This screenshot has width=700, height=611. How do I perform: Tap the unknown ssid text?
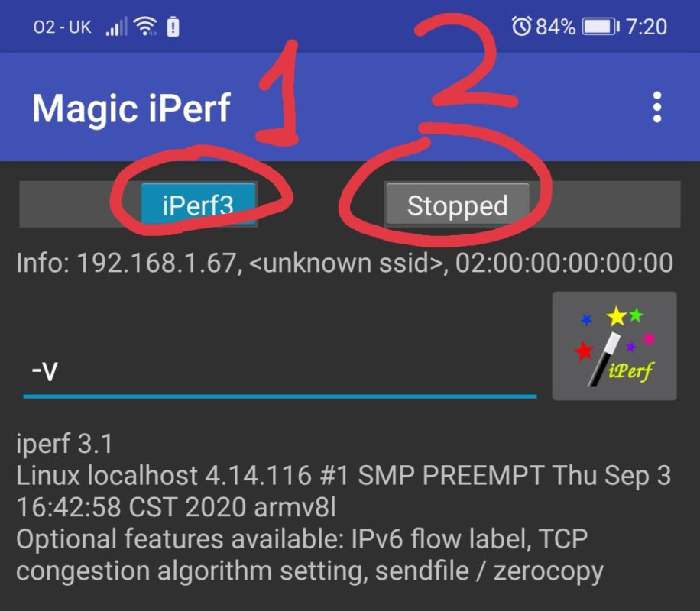345,263
